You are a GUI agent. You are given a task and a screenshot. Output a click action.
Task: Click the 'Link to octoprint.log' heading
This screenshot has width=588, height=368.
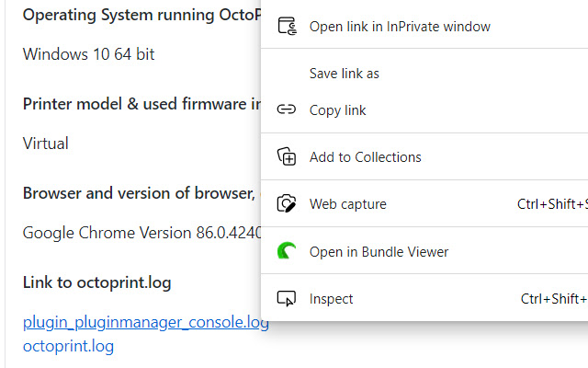(96, 282)
